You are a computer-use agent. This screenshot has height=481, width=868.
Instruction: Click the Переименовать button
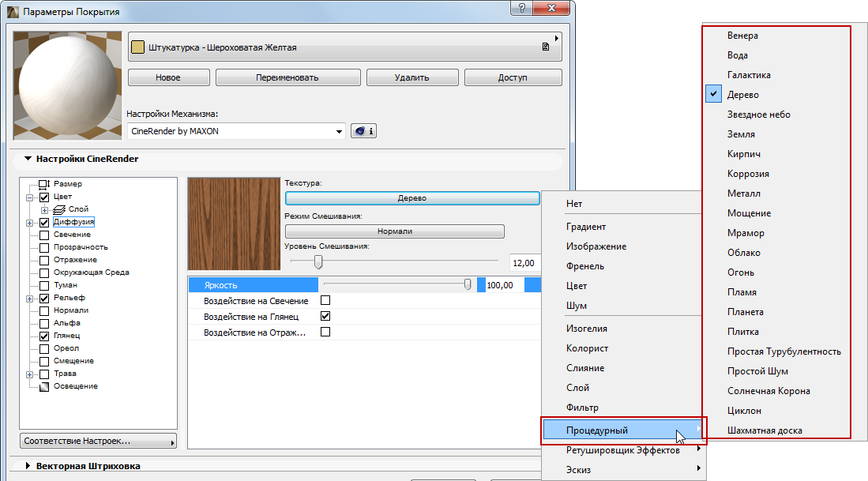click(x=287, y=77)
